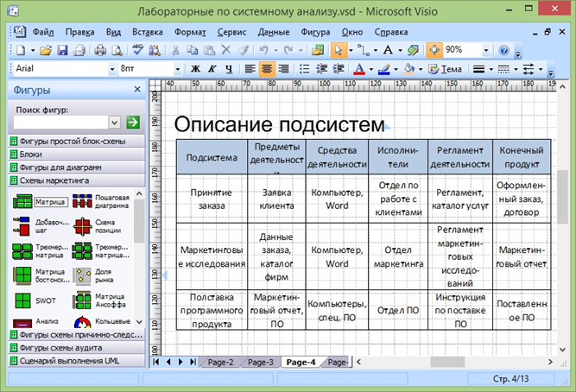Open Фигуры схемы аудита stencil
This screenshot has height=392, width=576.
[76, 348]
